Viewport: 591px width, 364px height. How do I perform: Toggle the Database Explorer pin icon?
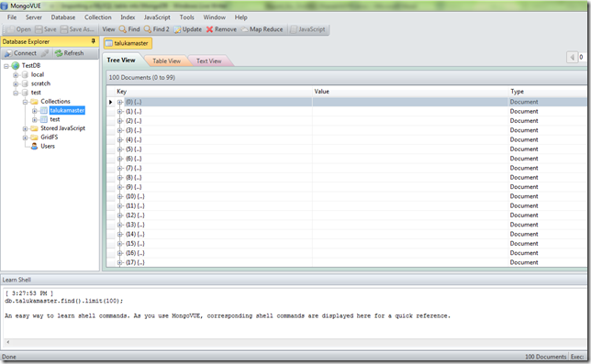point(93,41)
